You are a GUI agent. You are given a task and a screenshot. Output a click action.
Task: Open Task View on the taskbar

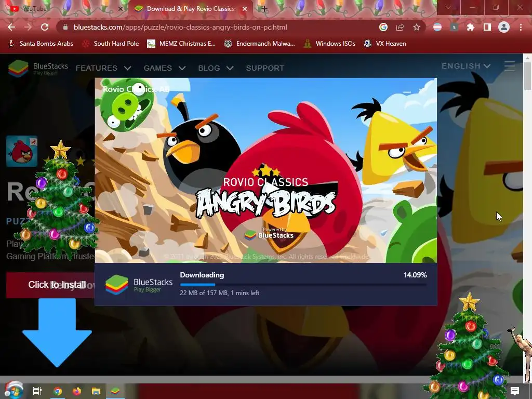[x=37, y=391]
